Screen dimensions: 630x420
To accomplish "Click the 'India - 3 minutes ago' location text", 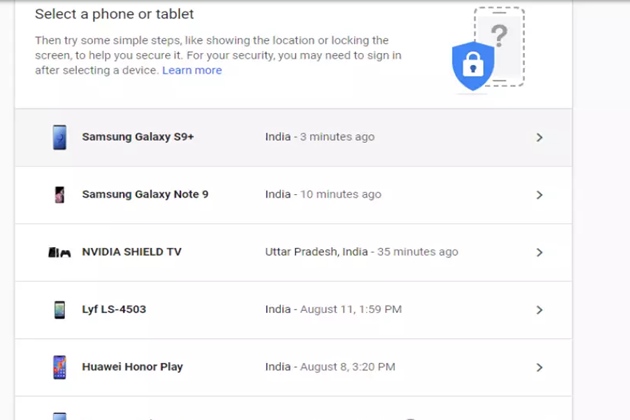I will coord(320,137).
